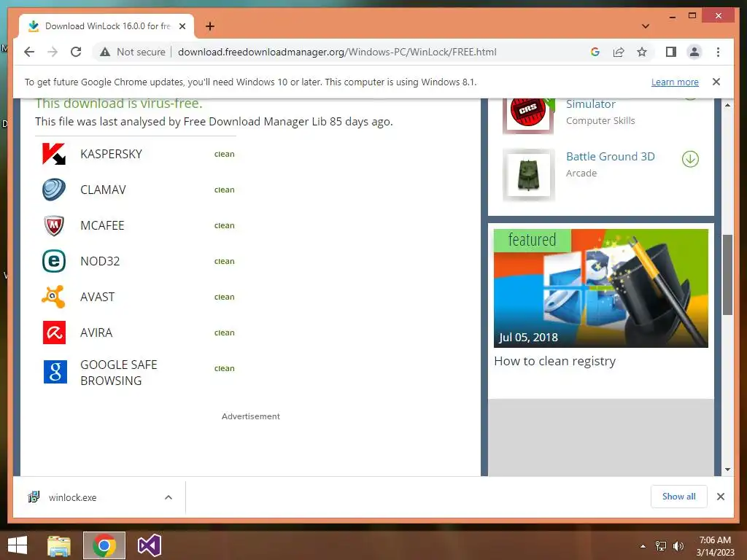Screen dimensions: 747x560
Task: Open the tab search chevron
Action: pos(646,26)
